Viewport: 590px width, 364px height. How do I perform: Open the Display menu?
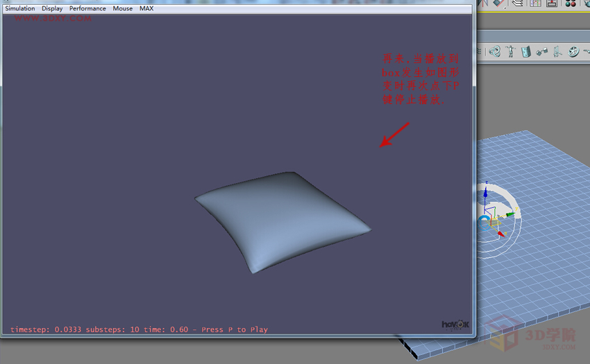point(52,8)
